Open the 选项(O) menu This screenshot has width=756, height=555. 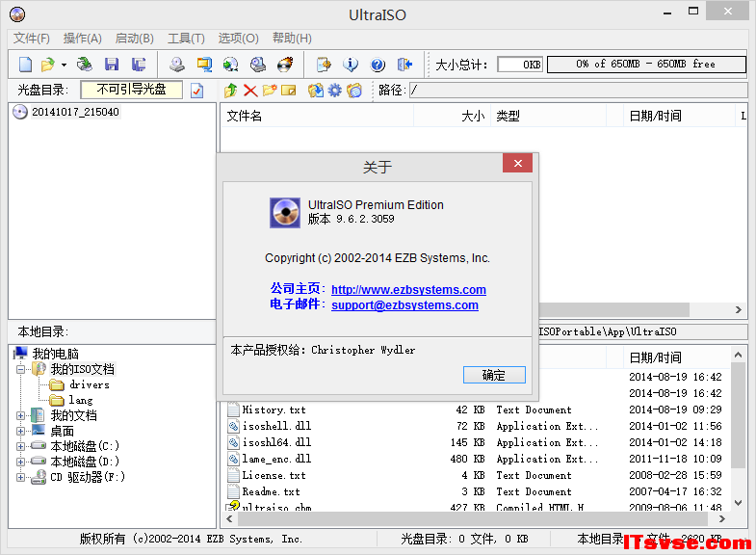coord(238,39)
